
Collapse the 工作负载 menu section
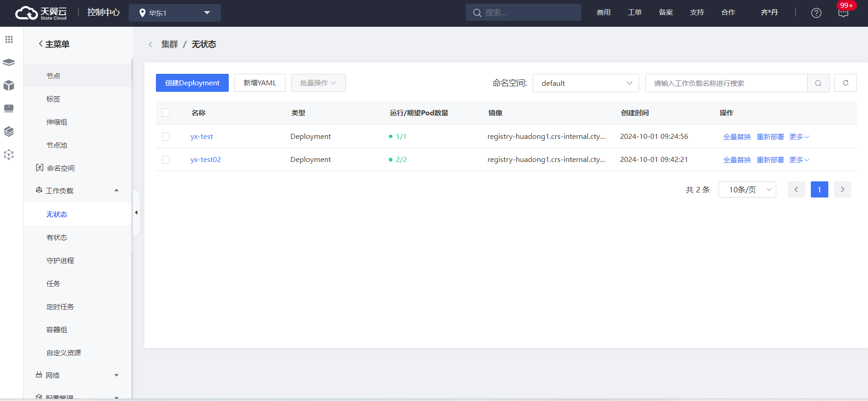[x=116, y=190]
